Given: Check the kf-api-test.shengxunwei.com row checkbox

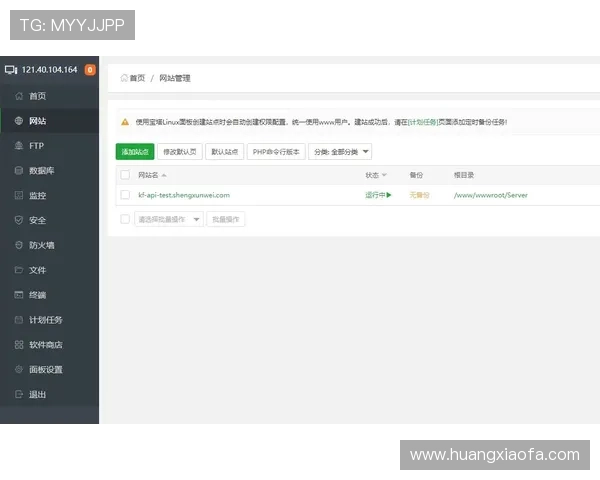Looking at the screenshot, I should click(125, 195).
